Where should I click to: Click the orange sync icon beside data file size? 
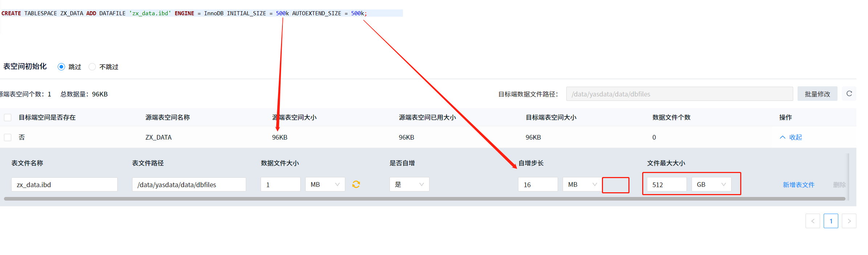356,184
